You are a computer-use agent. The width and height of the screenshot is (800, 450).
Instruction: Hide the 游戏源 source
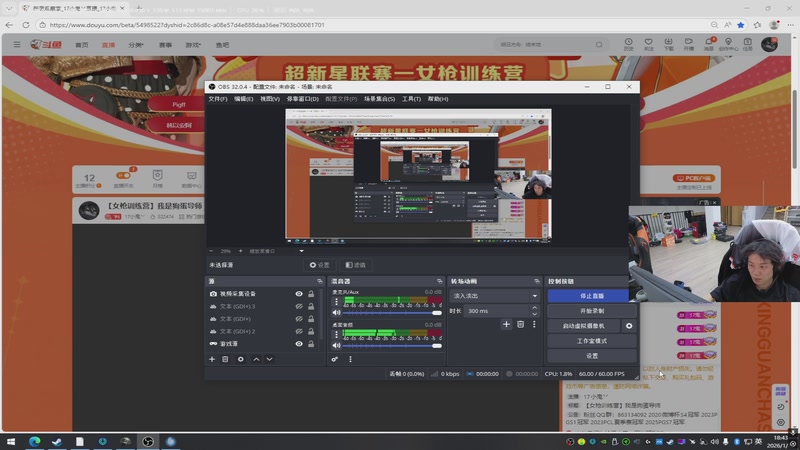pos(299,344)
